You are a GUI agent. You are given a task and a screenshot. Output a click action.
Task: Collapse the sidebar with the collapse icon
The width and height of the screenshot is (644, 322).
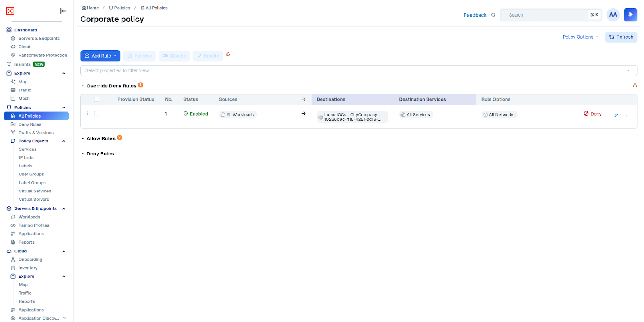(63, 11)
